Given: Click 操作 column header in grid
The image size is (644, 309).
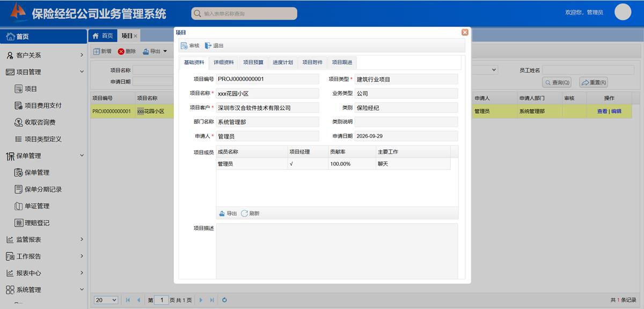Looking at the screenshot, I should click(609, 98).
